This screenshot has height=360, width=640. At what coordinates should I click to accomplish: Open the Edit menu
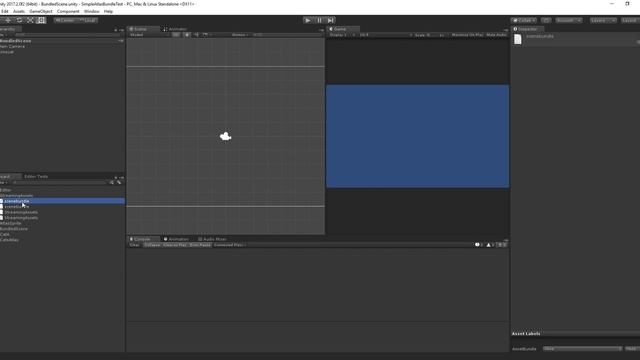click(x=4, y=11)
